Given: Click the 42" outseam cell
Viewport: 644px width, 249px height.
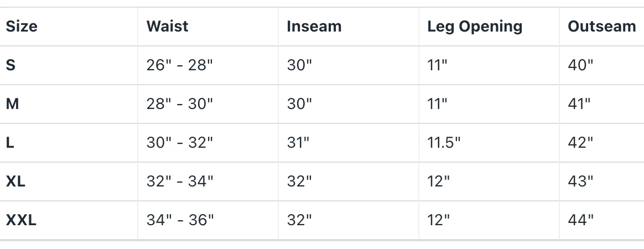Looking at the screenshot, I should (580, 143).
